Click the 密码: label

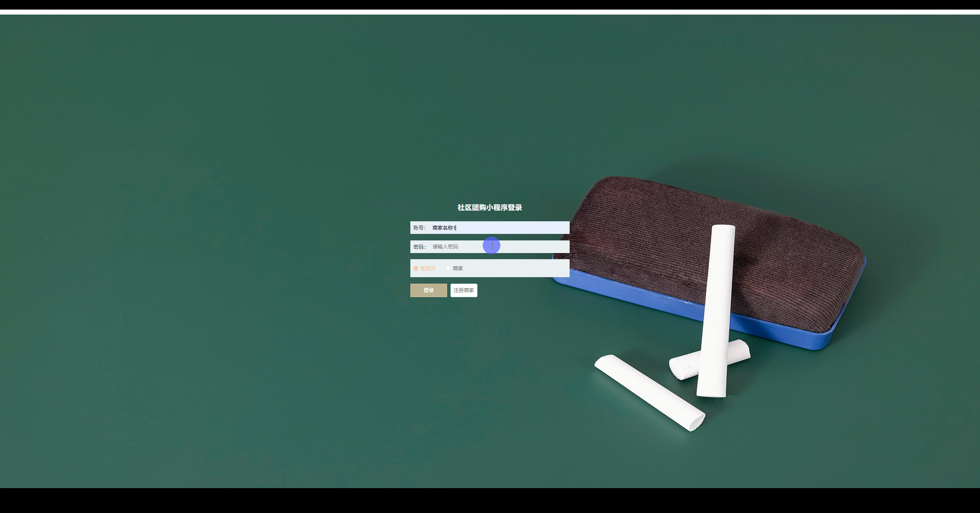click(419, 247)
